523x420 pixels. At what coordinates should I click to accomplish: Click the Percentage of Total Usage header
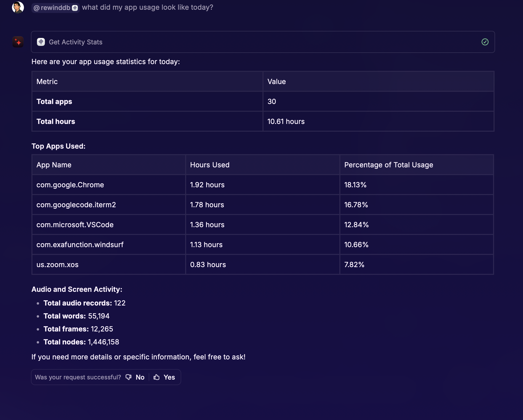(x=389, y=165)
